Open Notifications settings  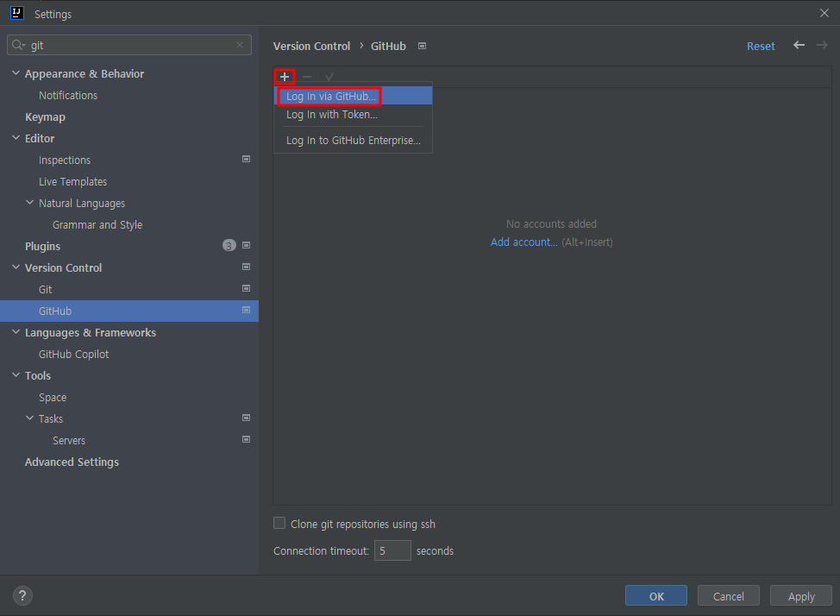coord(68,96)
